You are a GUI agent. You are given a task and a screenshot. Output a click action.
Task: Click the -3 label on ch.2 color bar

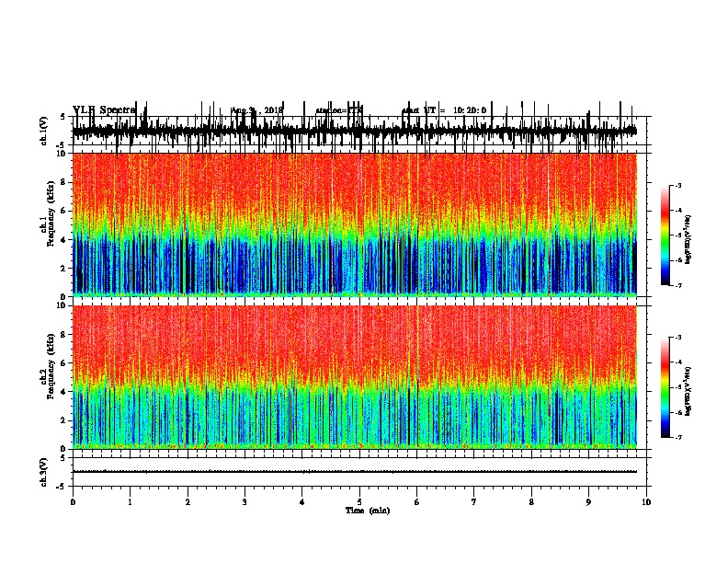(x=678, y=338)
